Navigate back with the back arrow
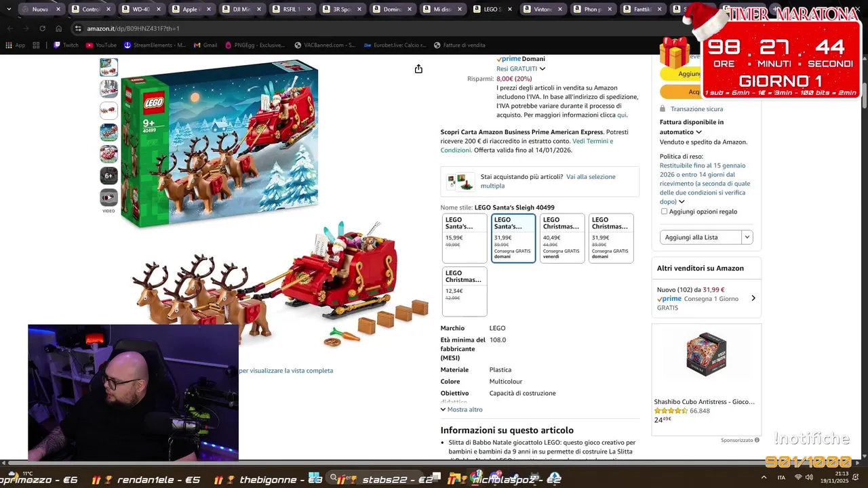The width and height of the screenshot is (868, 488). coord(9,28)
